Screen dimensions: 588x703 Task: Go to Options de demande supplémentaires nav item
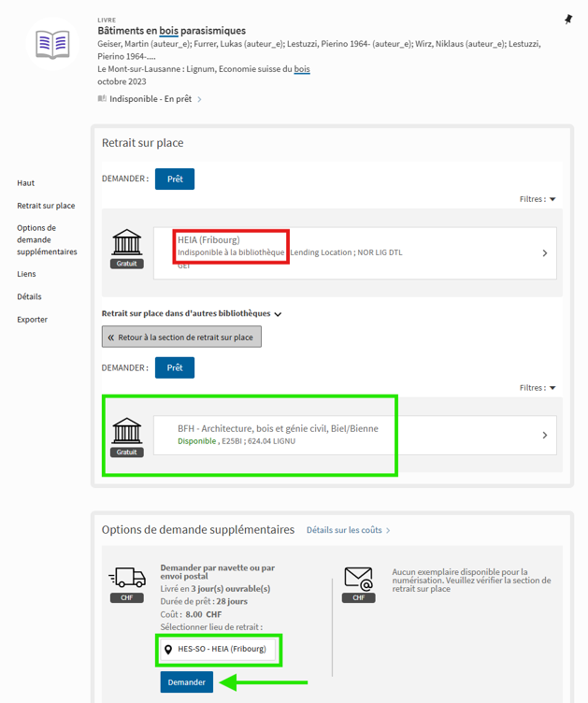47,240
